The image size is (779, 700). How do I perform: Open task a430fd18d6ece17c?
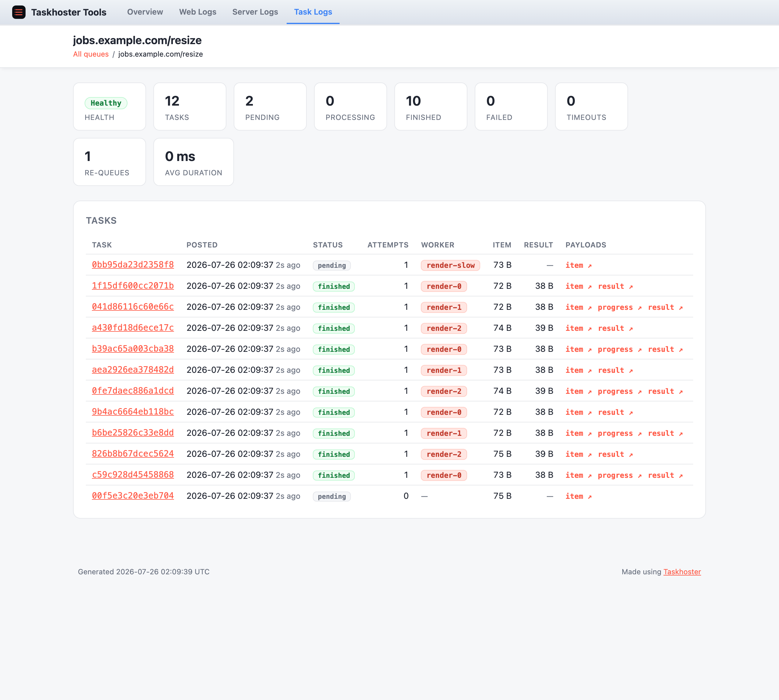click(x=133, y=328)
